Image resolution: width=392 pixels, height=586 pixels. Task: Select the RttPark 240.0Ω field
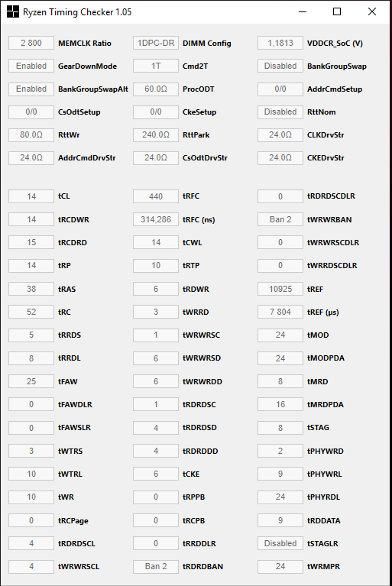[x=156, y=134]
